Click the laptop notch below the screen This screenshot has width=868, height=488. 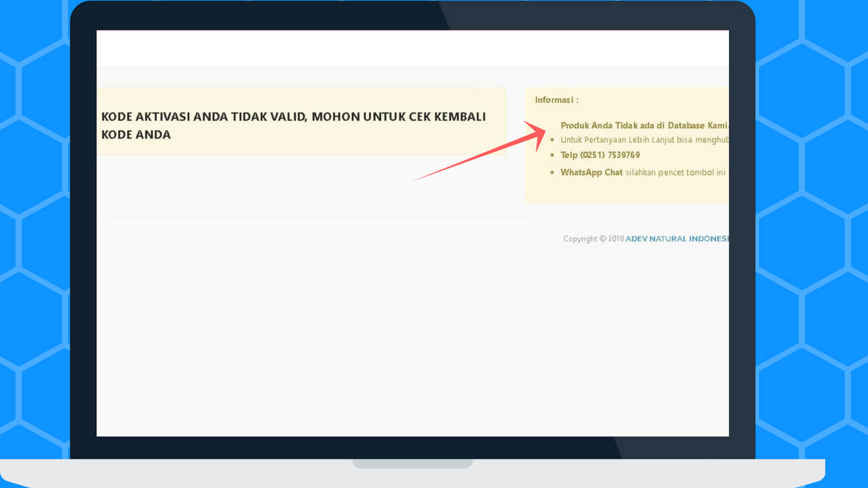click(412, 464)
